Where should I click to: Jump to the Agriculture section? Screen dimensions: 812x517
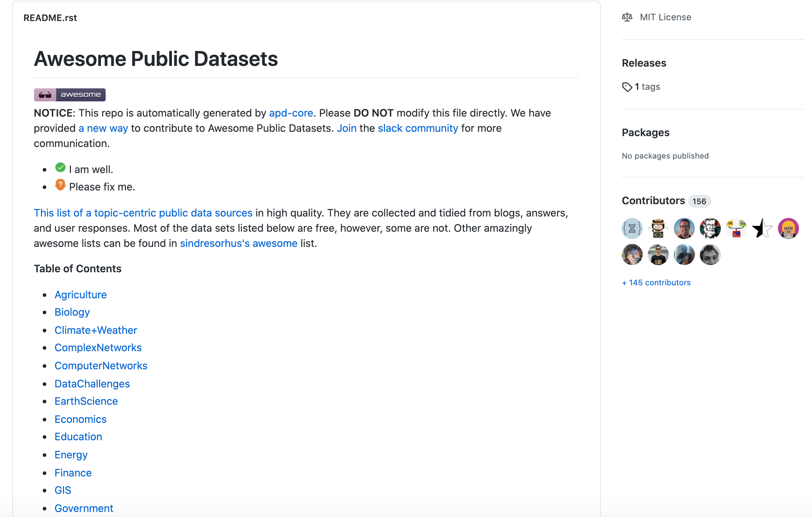click(x=81, y=295)
